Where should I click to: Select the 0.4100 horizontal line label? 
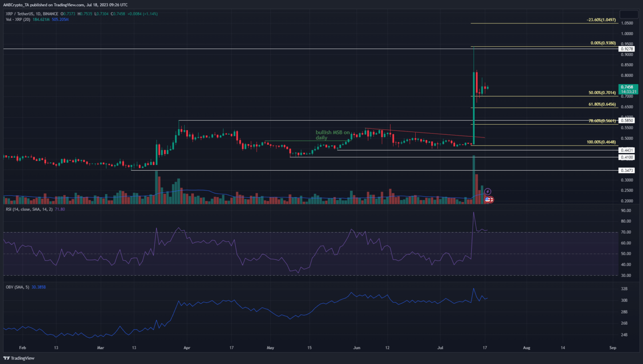tap(627, 157)
